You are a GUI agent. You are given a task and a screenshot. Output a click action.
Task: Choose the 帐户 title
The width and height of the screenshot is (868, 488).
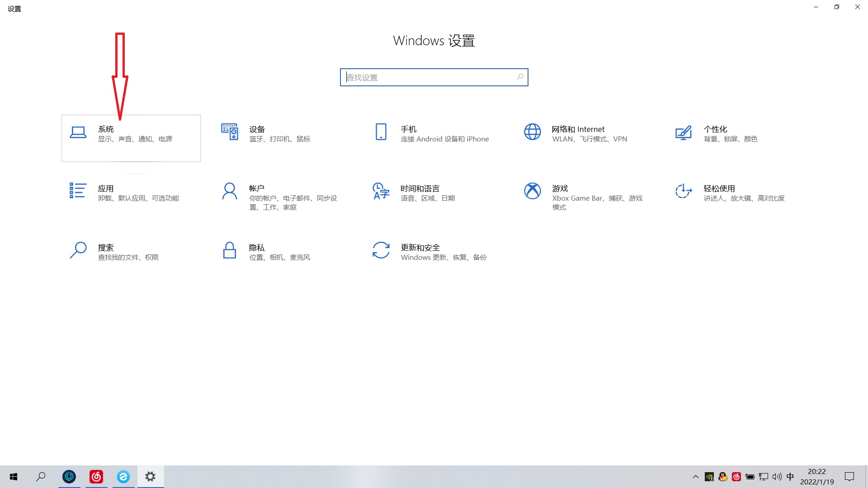pos(257,188)
